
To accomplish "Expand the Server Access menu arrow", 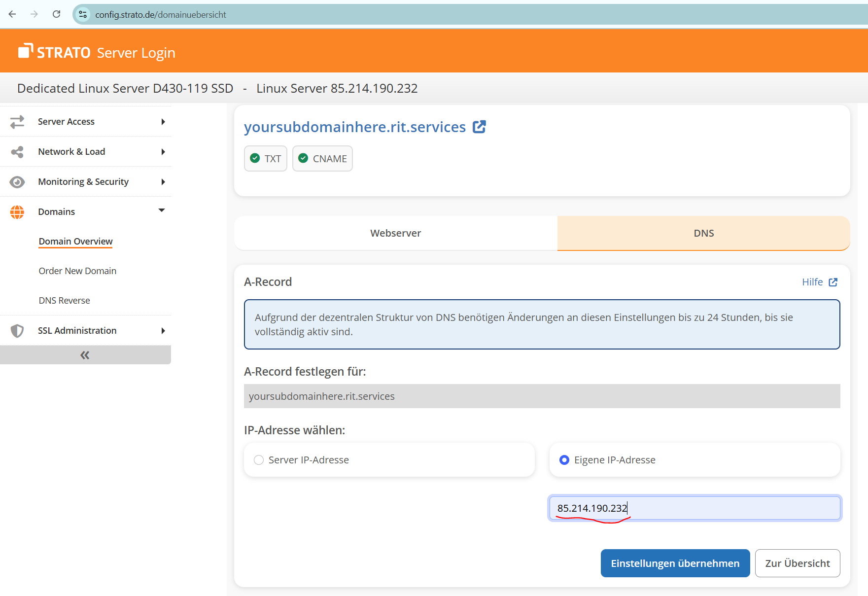I will pos(163,122).
